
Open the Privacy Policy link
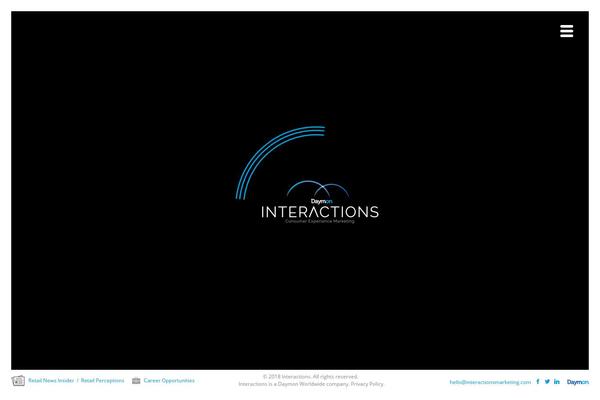[x=367, y=384]
